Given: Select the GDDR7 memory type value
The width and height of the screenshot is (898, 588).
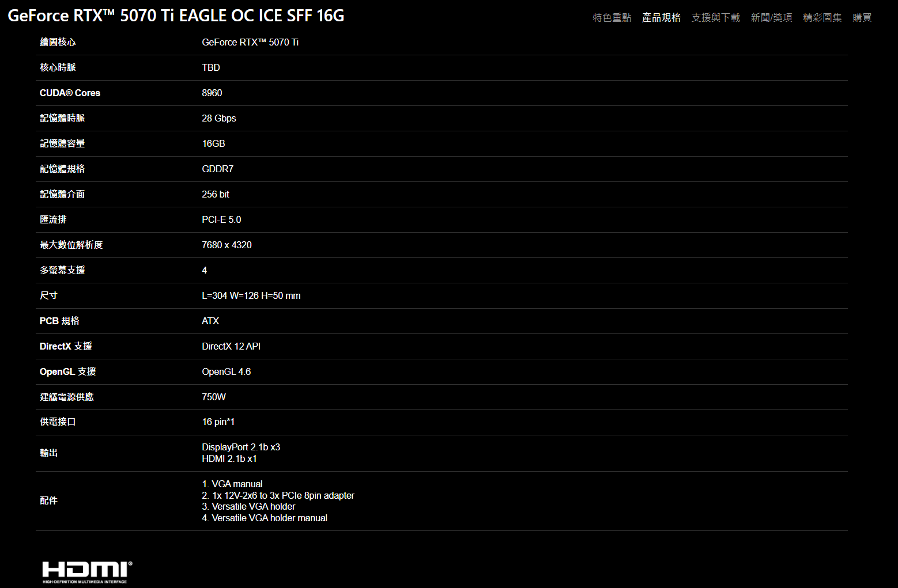Looking at the screenshot, I should point(218,169).
